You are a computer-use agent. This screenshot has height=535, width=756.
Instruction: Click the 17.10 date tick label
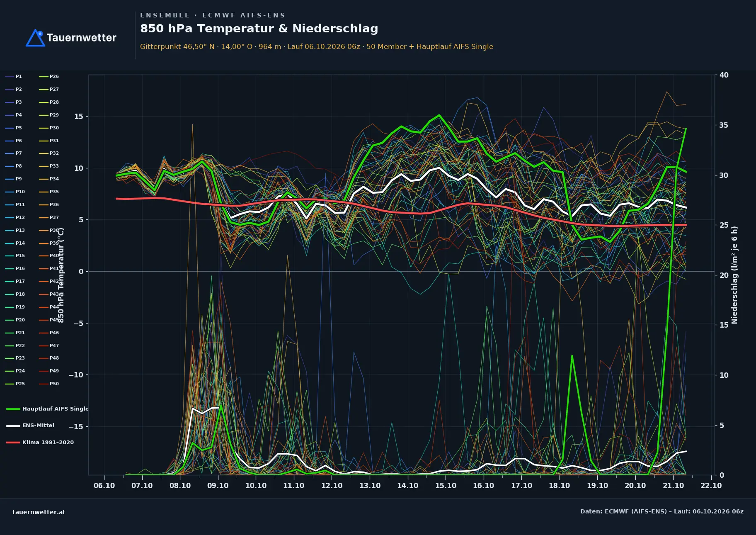click(521, 486)
